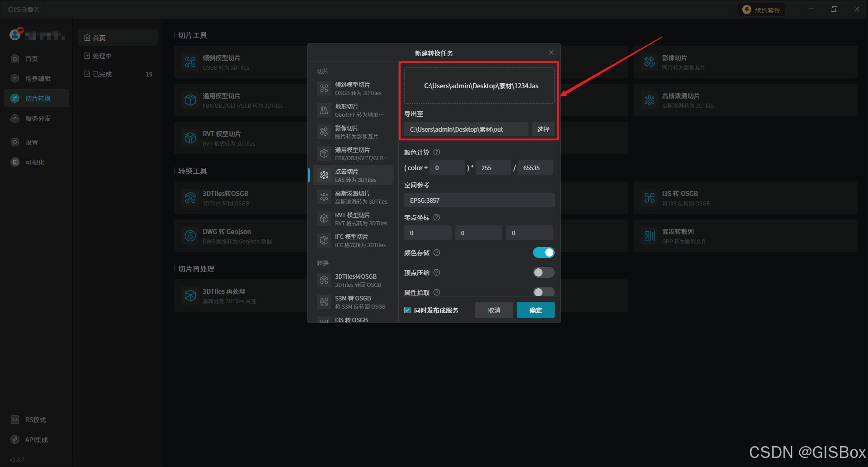Click the 倾斜模型切片 icon in dialog list
The width and height of the screenshot is (868, 467).
(x=324, y=89)
